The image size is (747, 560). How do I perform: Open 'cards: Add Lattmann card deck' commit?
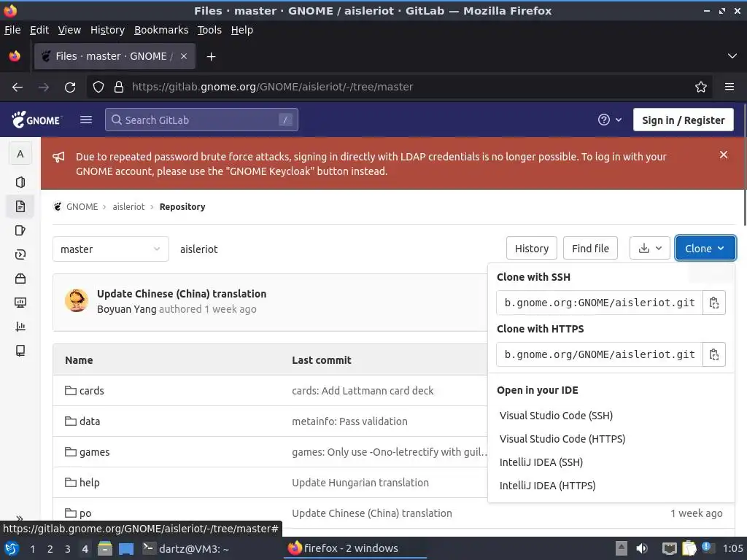[363, 391]
